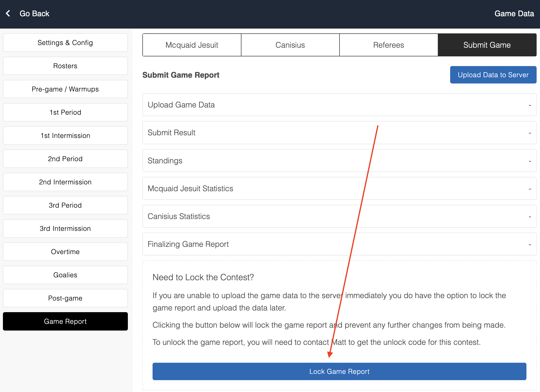Select the Referees tab
Image resolution: width=540 pixels, height=392 pixels.
click(388, 45)
